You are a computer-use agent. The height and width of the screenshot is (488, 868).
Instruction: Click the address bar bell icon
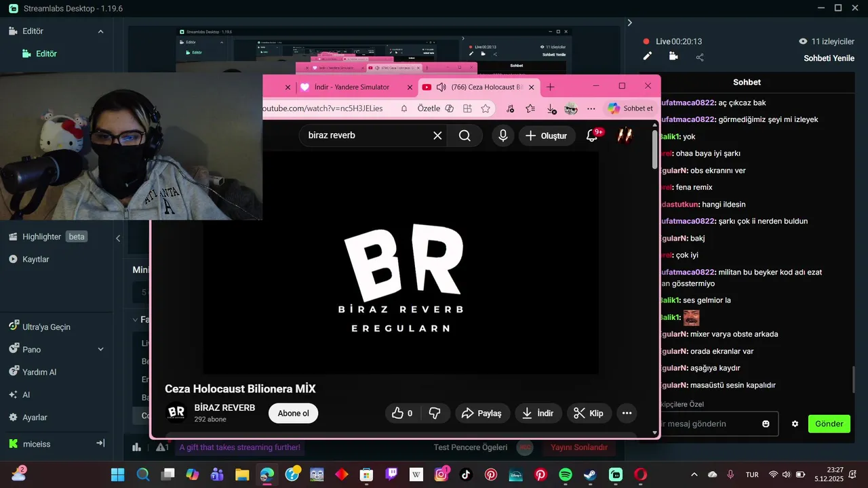point(404,108)
